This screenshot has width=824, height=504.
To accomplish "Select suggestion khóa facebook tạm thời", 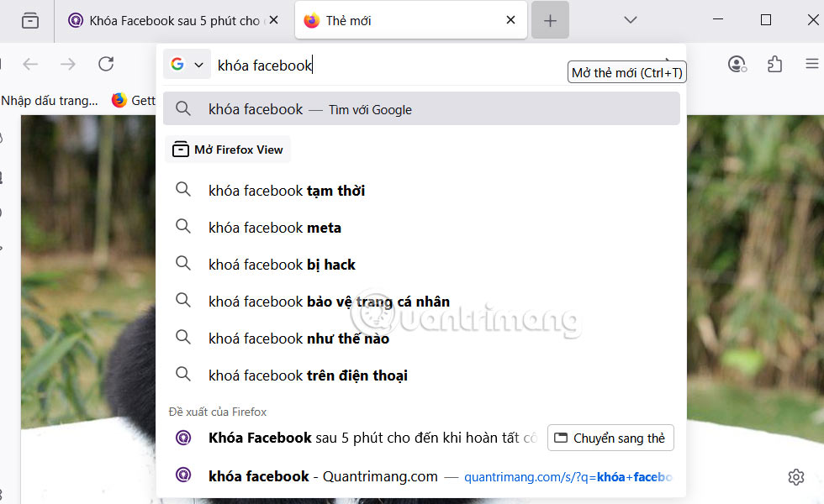I will pos(287,191).
